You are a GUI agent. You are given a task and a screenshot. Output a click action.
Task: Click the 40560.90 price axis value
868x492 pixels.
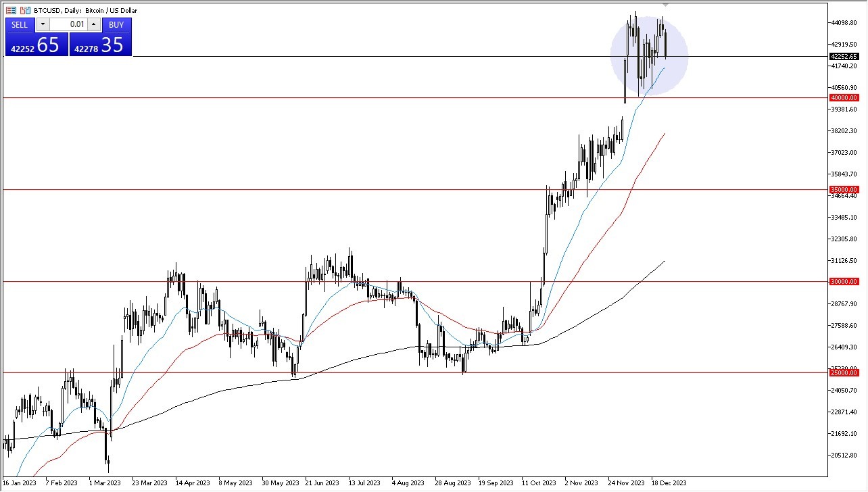844,88
